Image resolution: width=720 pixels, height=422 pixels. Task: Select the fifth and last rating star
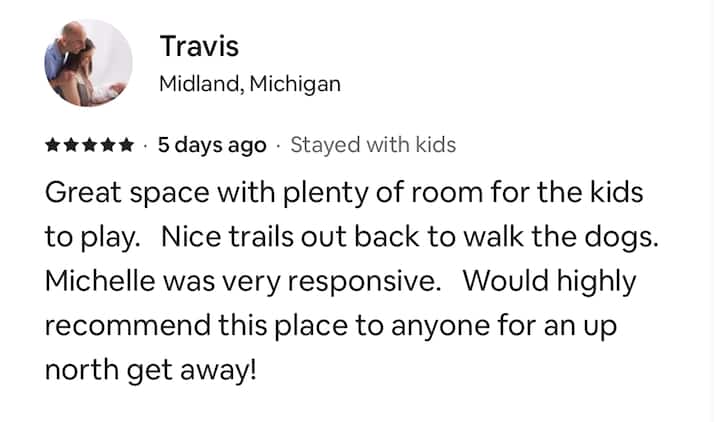coord(126,146)
